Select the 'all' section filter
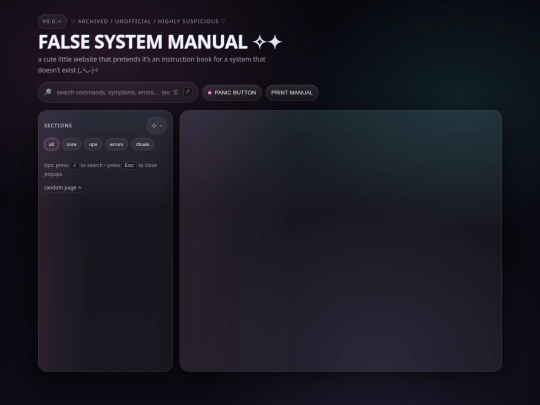 pos(51,144)
